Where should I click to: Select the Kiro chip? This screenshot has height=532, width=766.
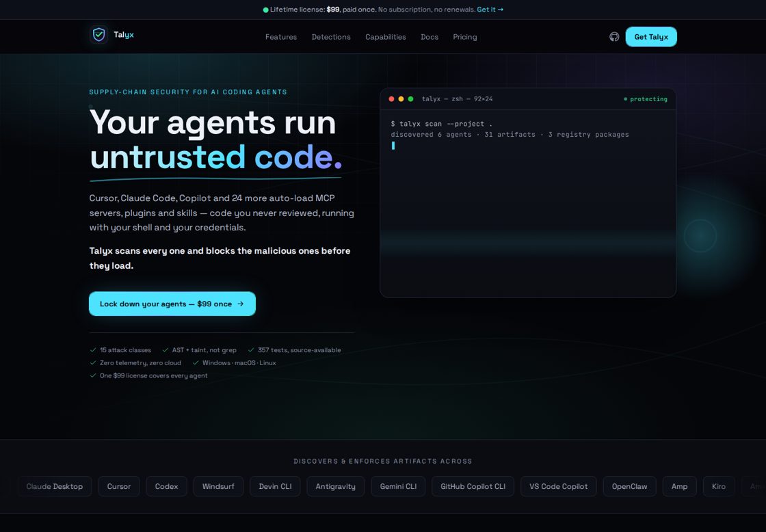(719, 486)
